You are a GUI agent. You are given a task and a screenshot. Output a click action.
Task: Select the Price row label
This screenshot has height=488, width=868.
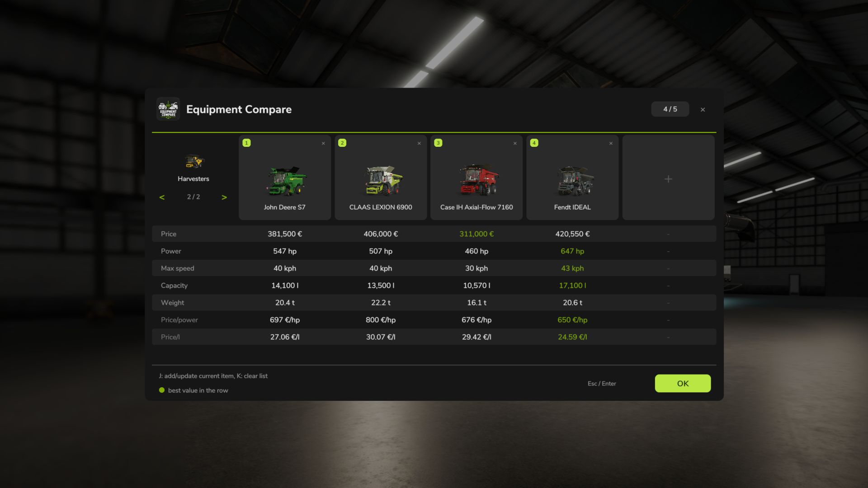tap(169, 234)
